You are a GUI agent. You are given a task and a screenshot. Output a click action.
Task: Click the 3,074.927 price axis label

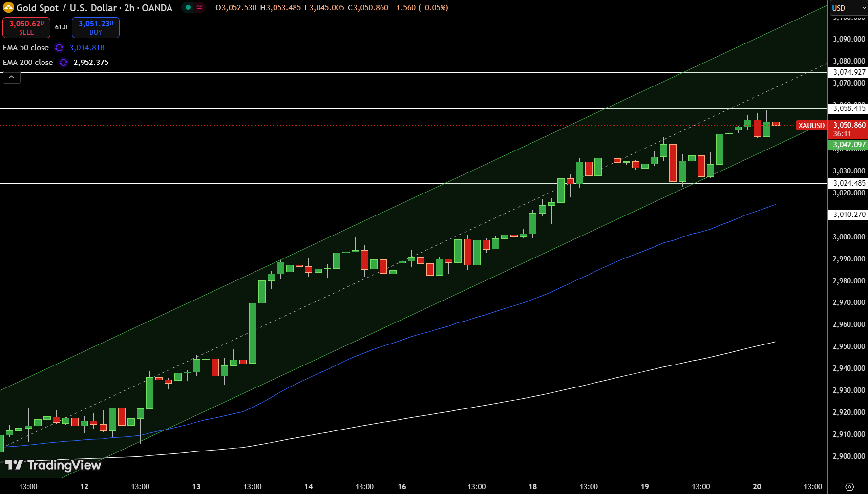[848, 72]
